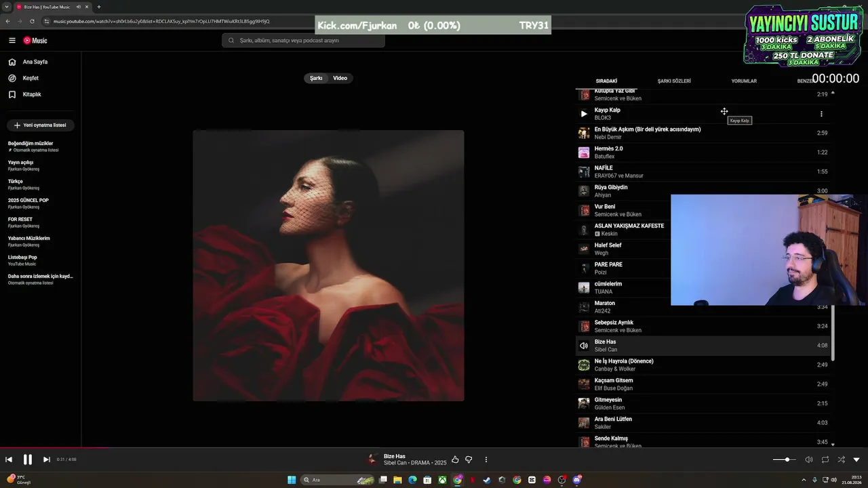Switch to Şarkı mode
The height and width of the screenshot is (488, 868).
316,78
